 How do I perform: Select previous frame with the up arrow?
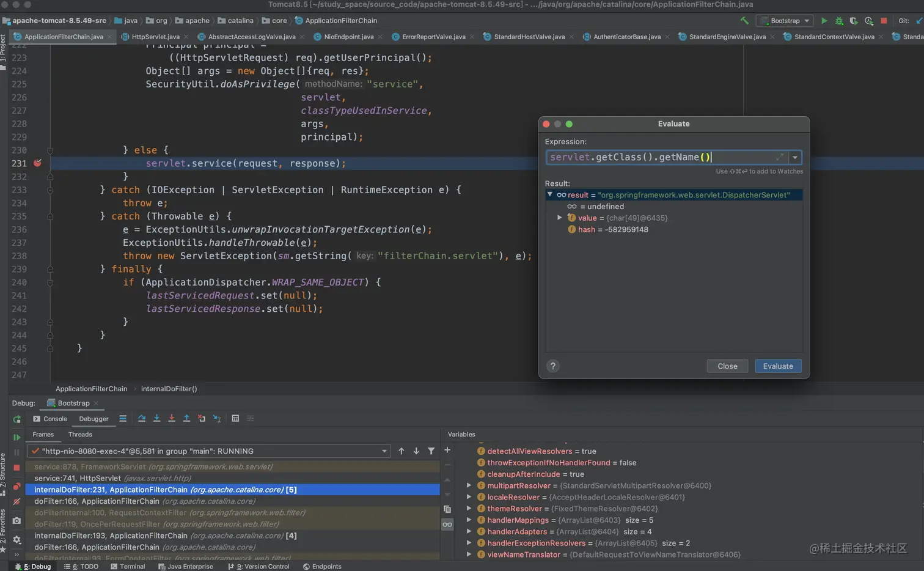[402, 451]
